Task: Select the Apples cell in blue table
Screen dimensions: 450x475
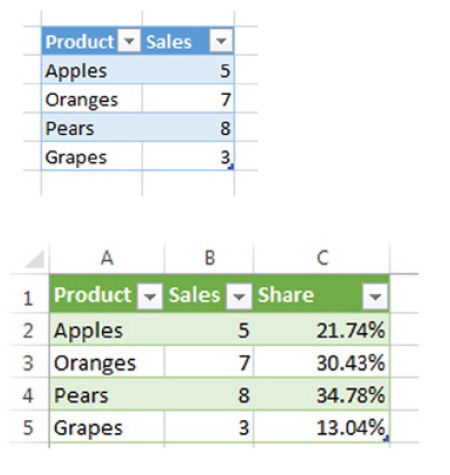Action: click(92, 70)
